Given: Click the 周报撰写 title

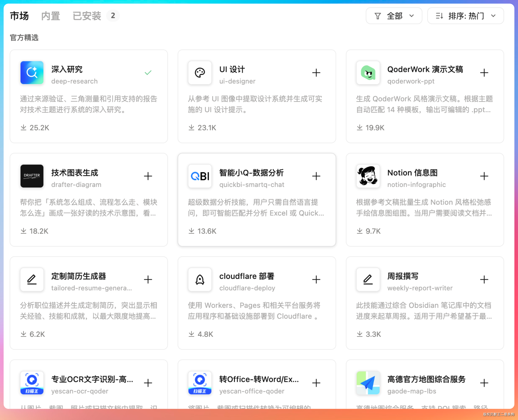Looking at the screenshot, I should coord(403,276).
